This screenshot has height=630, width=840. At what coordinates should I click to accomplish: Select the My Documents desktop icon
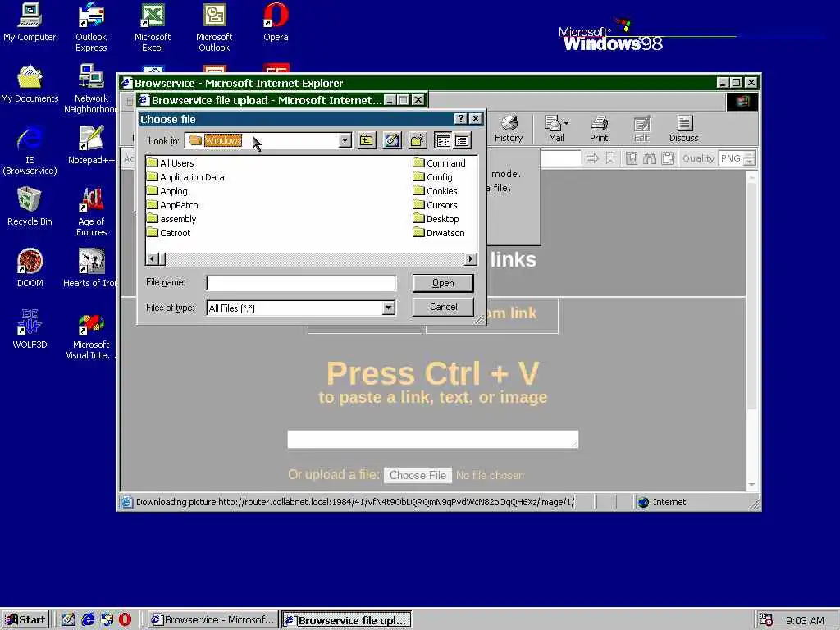30,84
